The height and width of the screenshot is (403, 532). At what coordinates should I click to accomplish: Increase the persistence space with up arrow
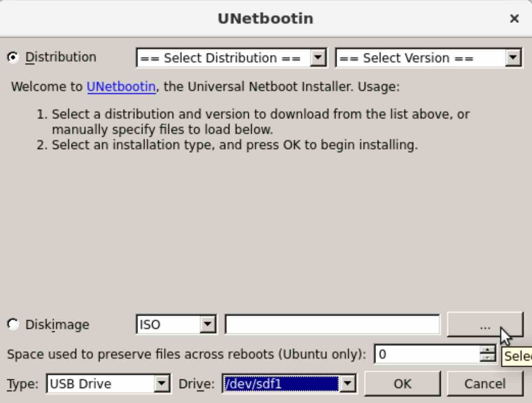(x=488, y=350)
